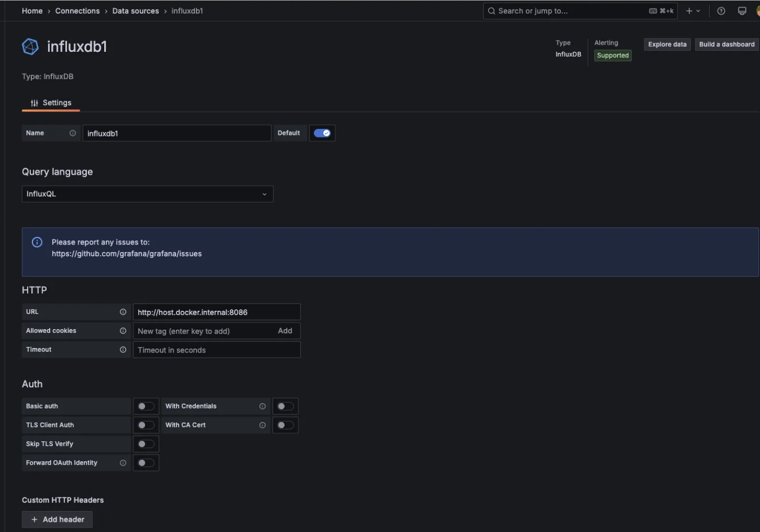This screenshot has width=760, height=532.
Task: Enable the Basic auth switch
Action: coord(146,406)
